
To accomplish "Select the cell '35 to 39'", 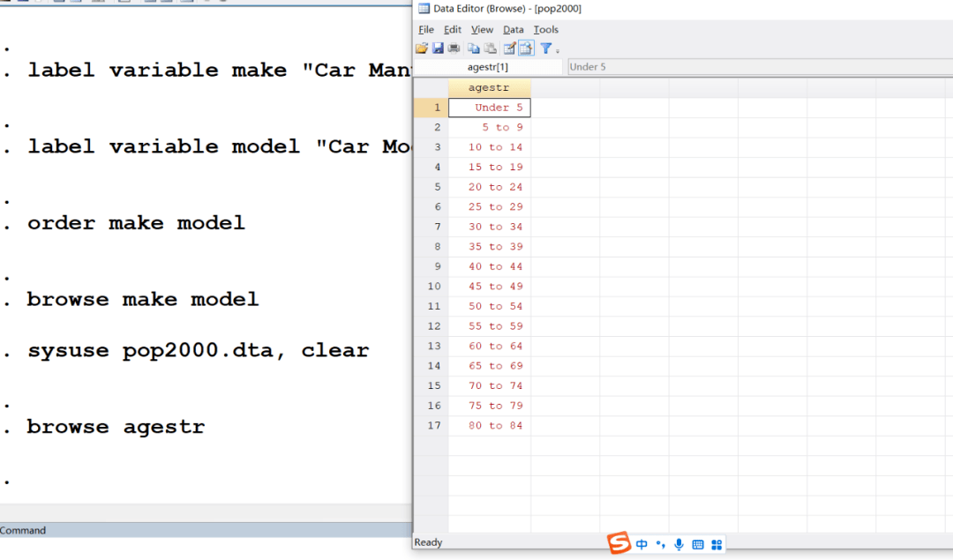I will [x=489, y=247].
